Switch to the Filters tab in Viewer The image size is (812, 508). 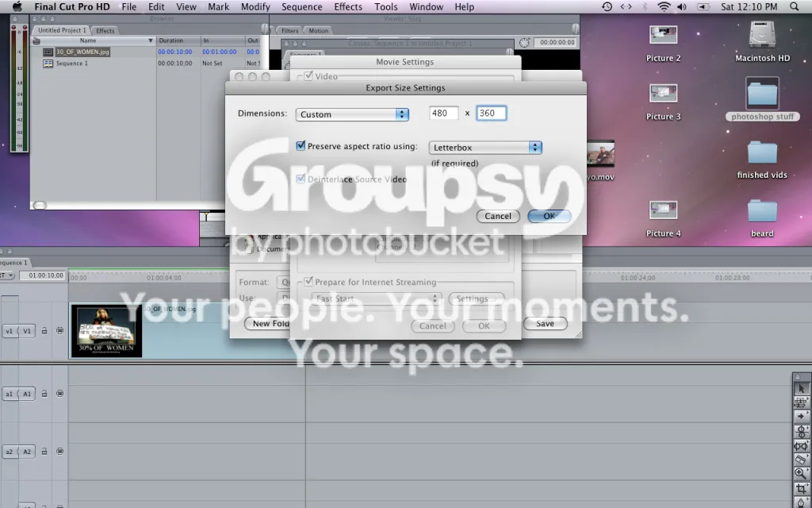289,31
